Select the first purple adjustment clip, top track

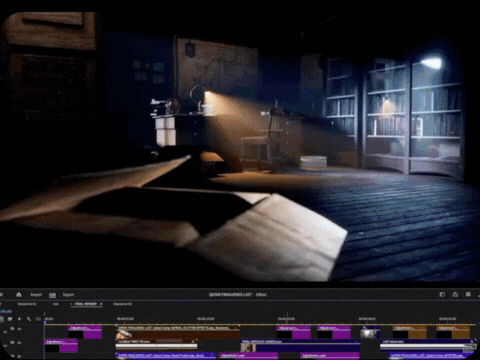pos(85,332)
